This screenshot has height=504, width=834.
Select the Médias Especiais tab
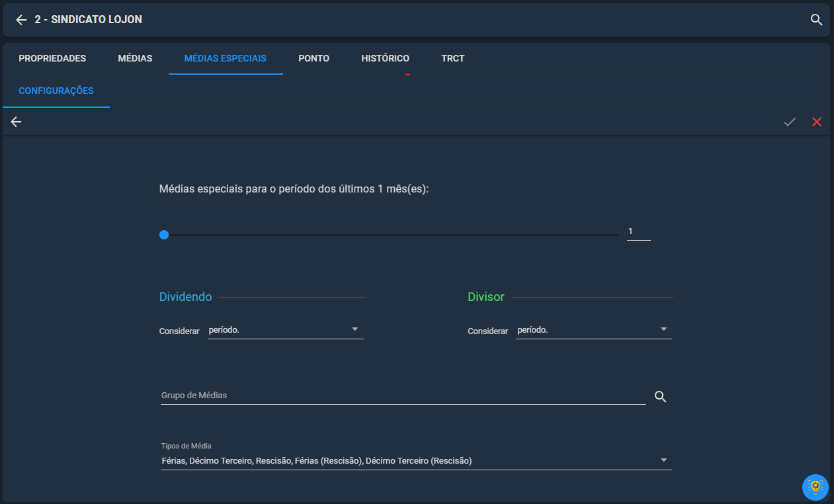pos(225,59)
